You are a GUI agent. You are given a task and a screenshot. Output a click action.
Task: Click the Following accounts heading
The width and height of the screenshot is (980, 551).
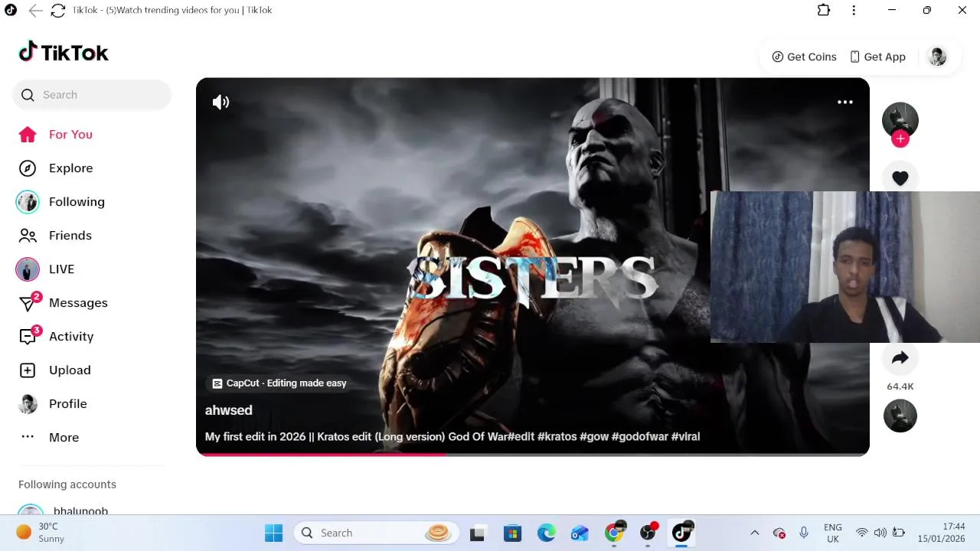(67, 484)
